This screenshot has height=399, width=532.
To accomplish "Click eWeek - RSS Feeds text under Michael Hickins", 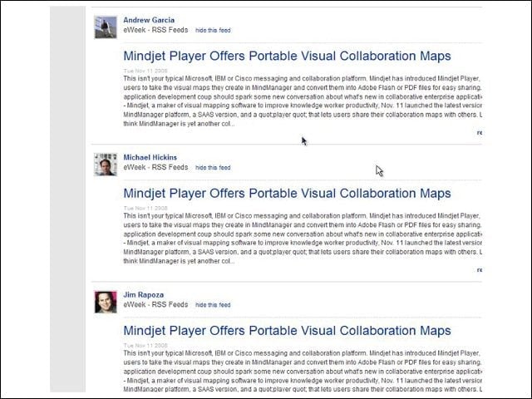I will click(155, 167).
